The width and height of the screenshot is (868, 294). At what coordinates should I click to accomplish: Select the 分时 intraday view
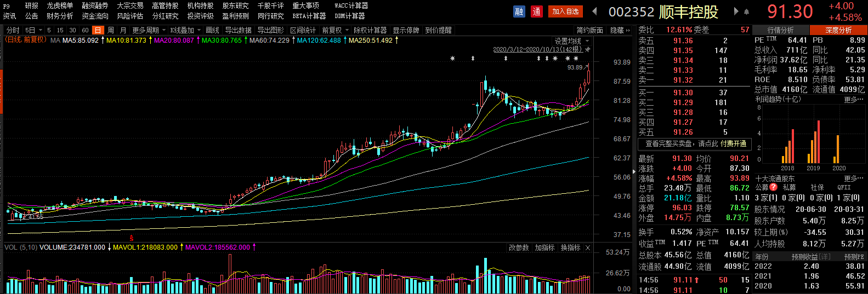[x=13, y=30]
